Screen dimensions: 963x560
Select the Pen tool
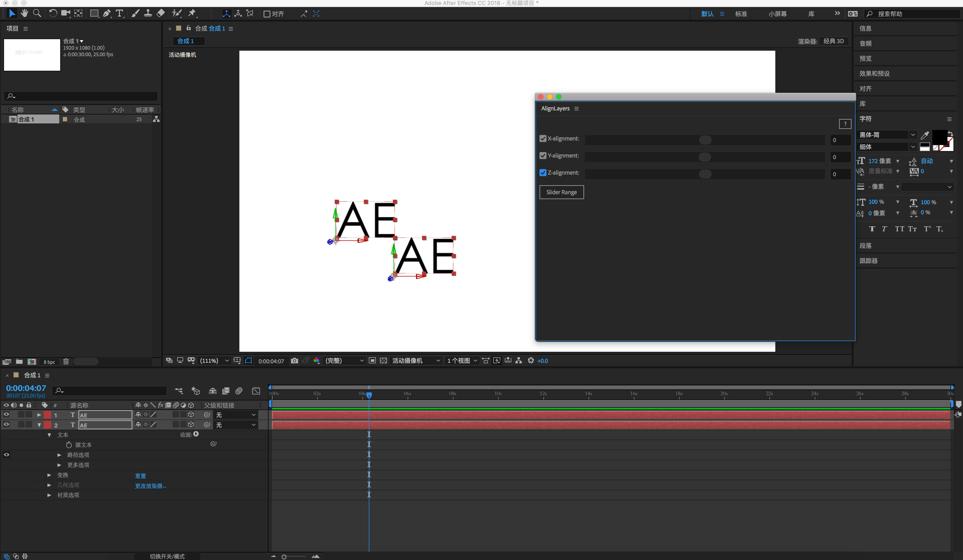point(107,13)
